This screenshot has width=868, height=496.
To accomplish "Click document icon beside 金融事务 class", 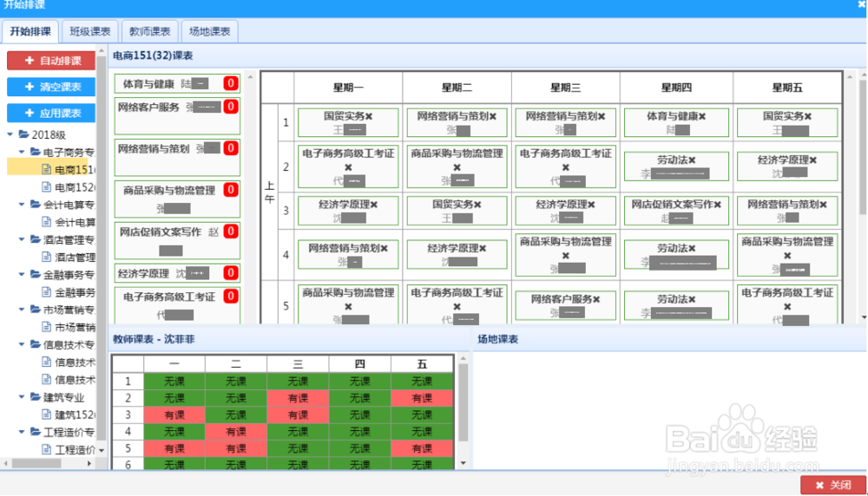I will coord(47,291).
